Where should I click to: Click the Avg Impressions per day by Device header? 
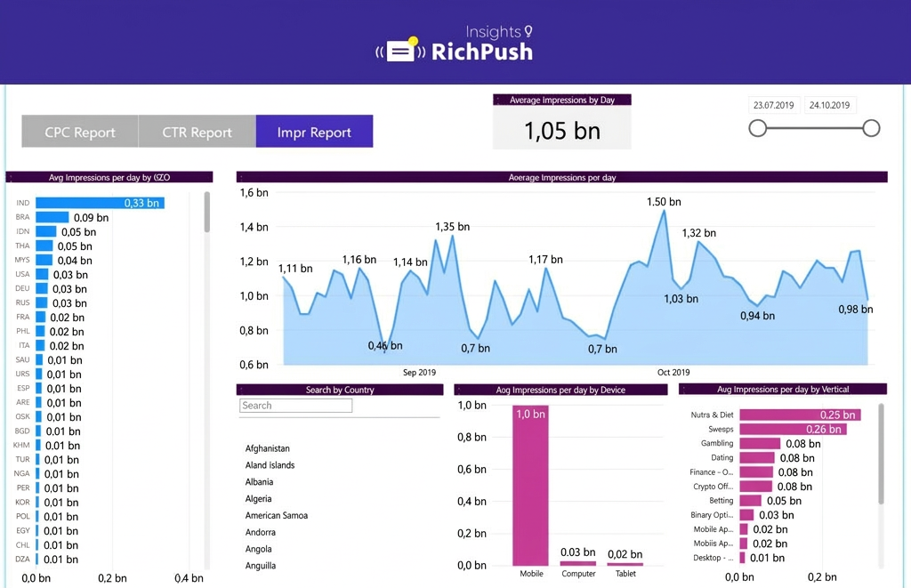point(560,390)
